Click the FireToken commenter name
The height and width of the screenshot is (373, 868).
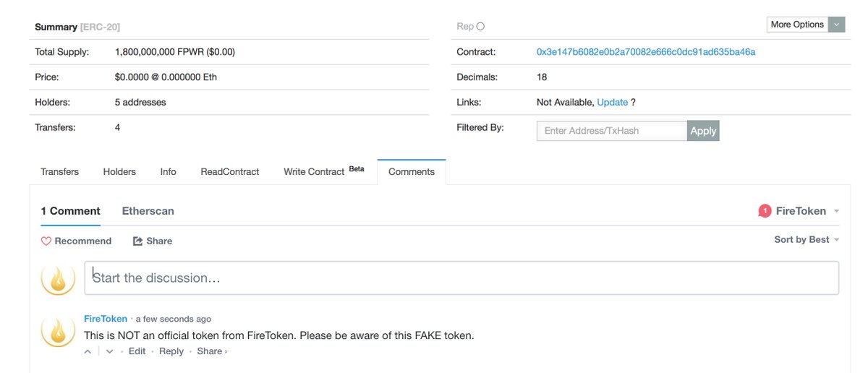[x=106, y=319]
